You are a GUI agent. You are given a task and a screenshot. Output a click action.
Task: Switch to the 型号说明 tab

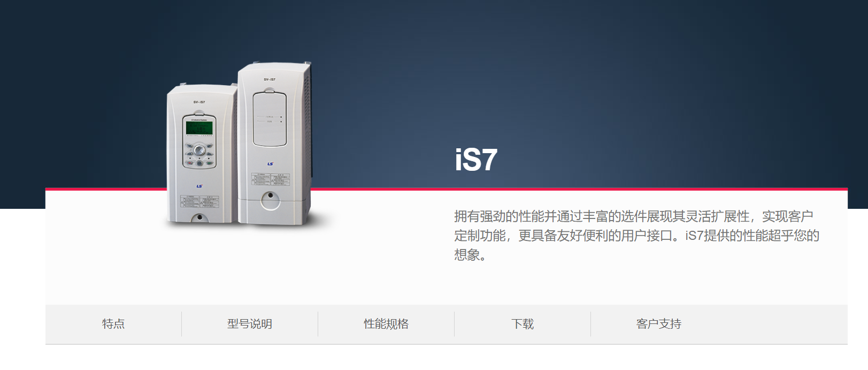tap(250, 324)
